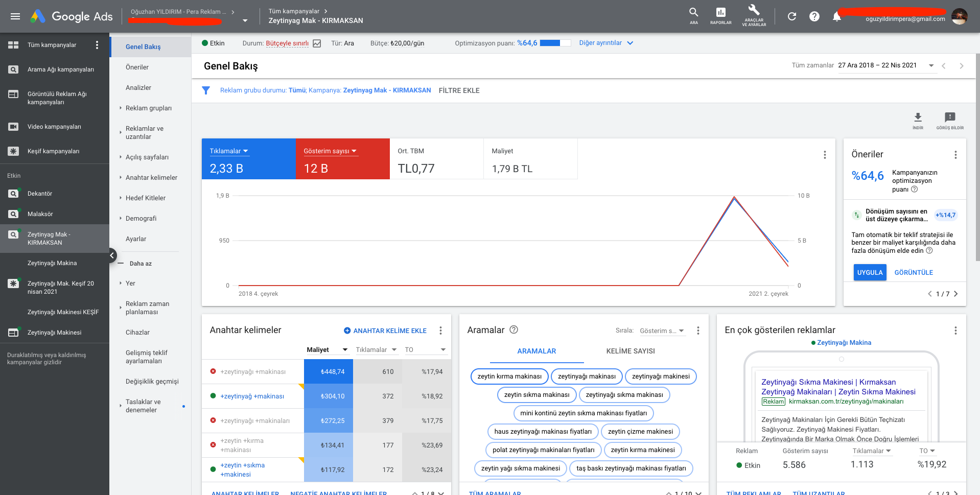Viewport: 980px width, 495px height.
Task: Apply the recommendation with UYGULA button
Action: 870,272
